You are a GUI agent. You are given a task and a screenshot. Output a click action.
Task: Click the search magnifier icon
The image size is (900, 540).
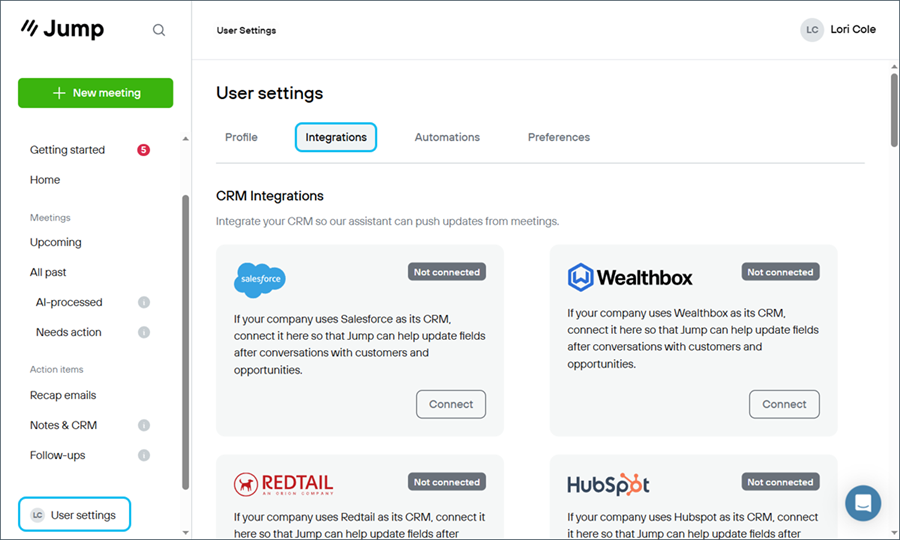pos(159,30)
